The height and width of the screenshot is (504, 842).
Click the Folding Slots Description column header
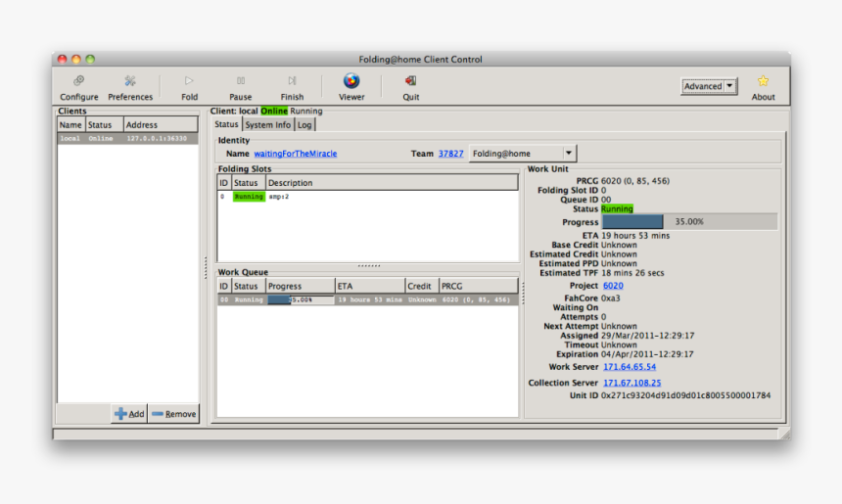point(392,182)
